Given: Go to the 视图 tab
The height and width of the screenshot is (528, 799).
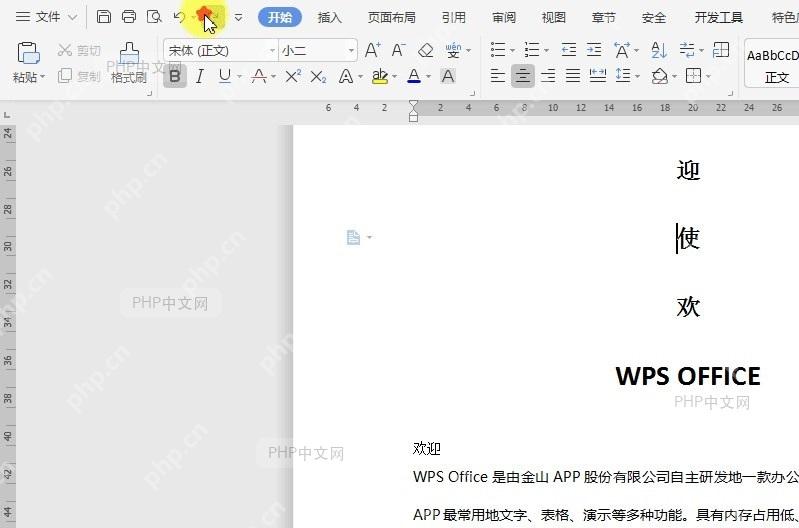Looking at the screenshot, I should 554,17.
